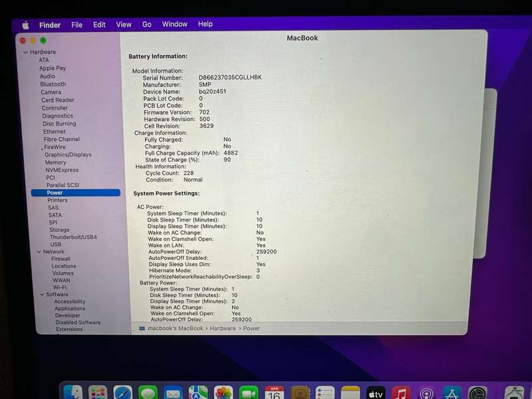Click the Cycle Count value 228
This screenshot has width=532, height=399.
tap(189, 173)
